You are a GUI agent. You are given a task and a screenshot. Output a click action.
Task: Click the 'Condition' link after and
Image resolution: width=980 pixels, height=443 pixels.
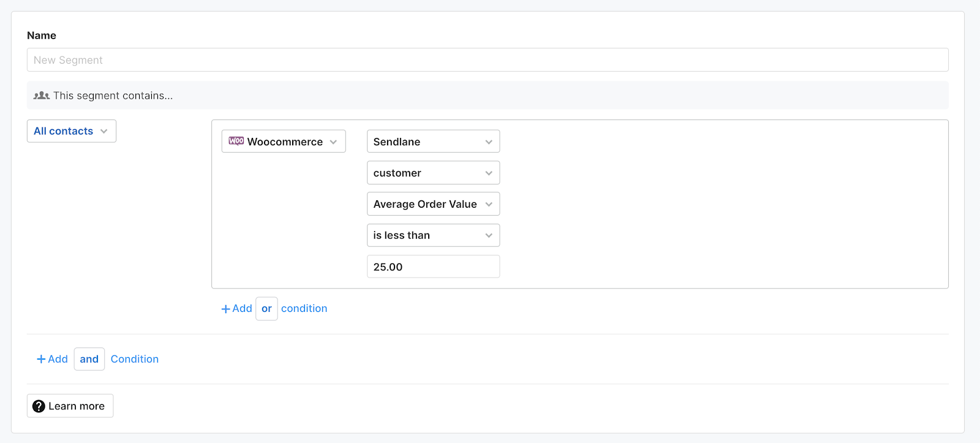[134, 359]
